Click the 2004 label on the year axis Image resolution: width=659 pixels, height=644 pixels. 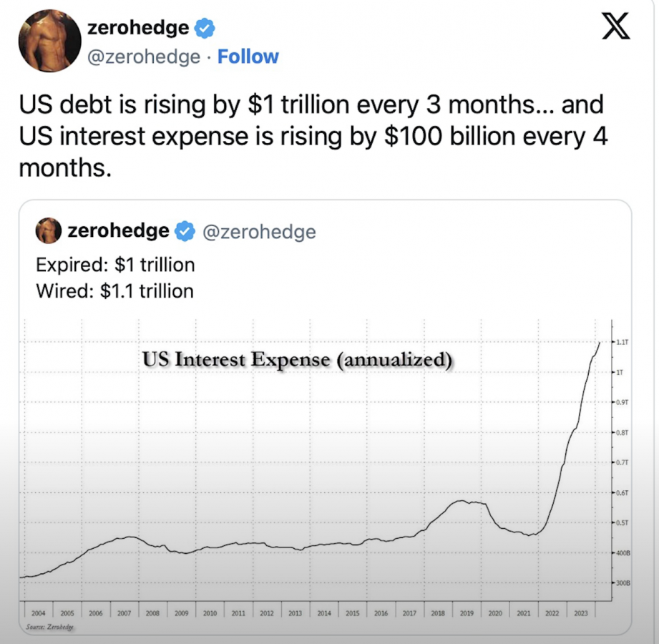click(x=39, y=613)
